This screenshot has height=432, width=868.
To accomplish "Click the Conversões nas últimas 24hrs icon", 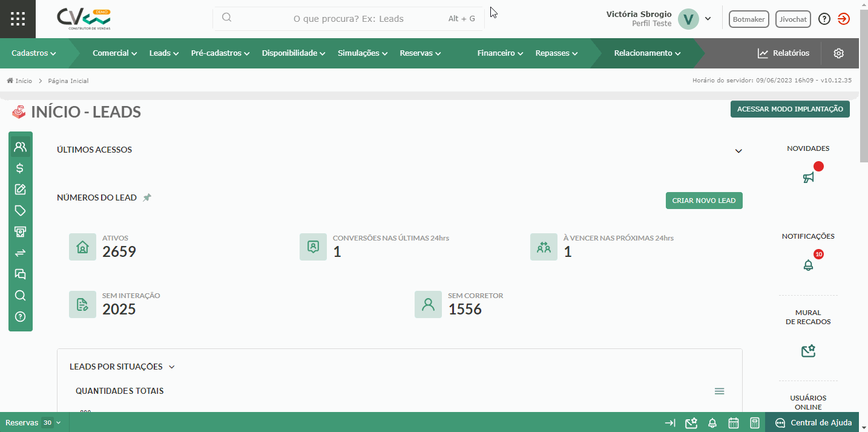I will 313,247.
